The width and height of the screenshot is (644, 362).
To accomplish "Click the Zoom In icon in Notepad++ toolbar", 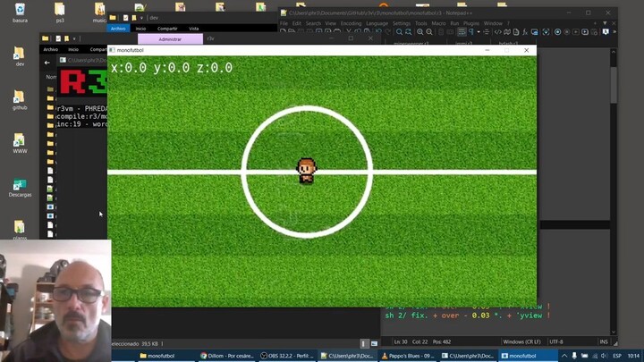I will 420,32.
